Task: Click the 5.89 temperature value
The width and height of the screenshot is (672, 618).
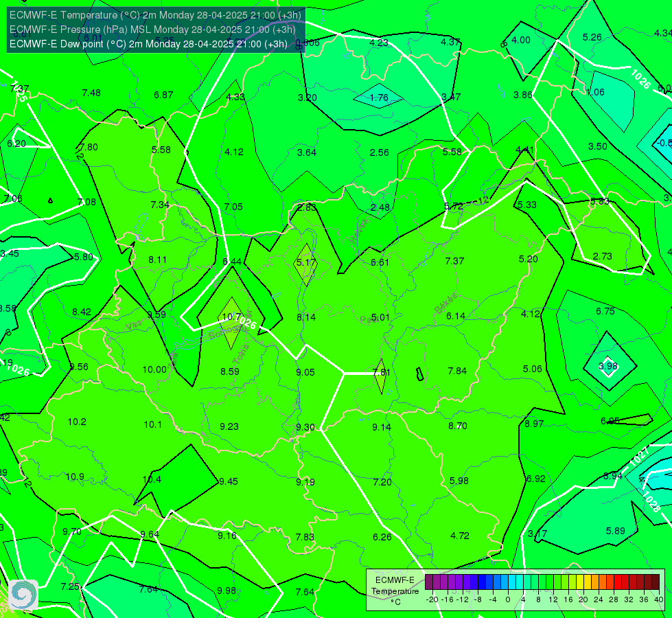Action: tap(616, 531)
